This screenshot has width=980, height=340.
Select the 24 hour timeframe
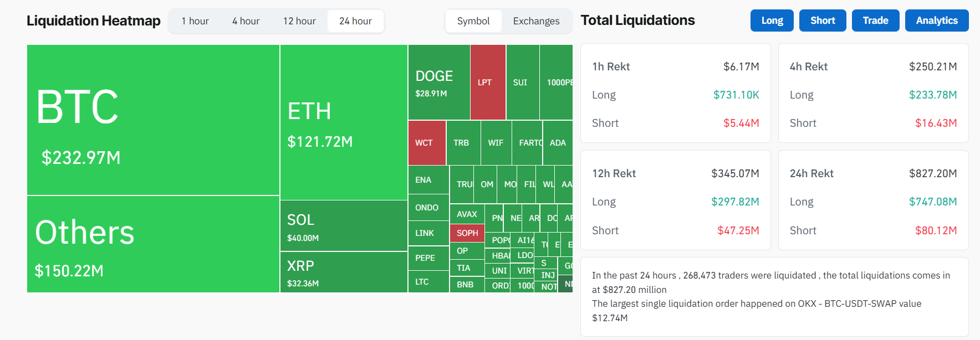355,20
